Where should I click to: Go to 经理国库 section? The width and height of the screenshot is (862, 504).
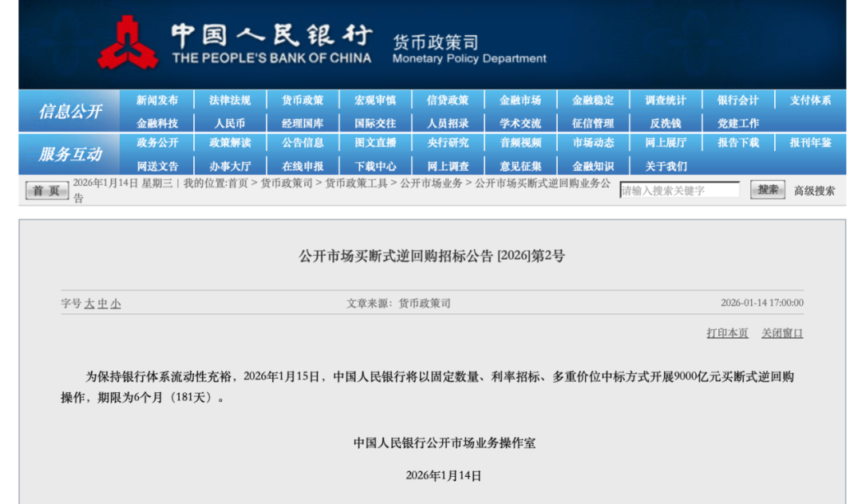302,124
